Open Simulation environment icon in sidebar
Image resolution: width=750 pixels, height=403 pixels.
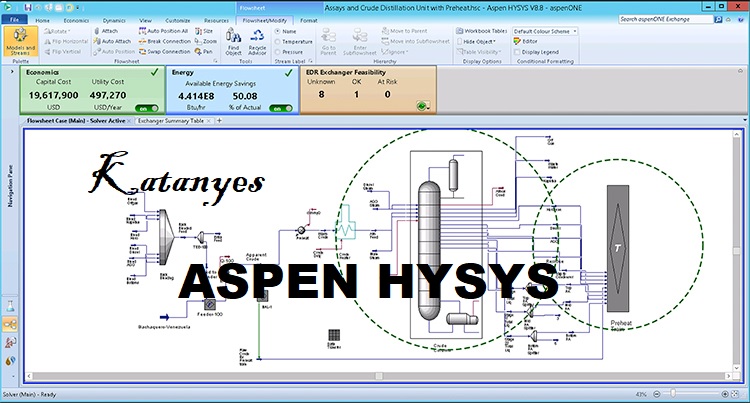(10, 325)
